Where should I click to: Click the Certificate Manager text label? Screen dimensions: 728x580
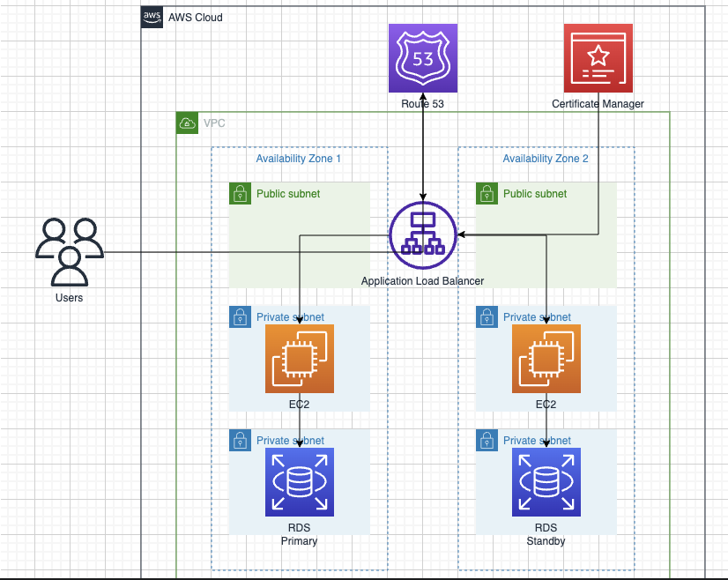pyautogui.click(x=598, y=103)
